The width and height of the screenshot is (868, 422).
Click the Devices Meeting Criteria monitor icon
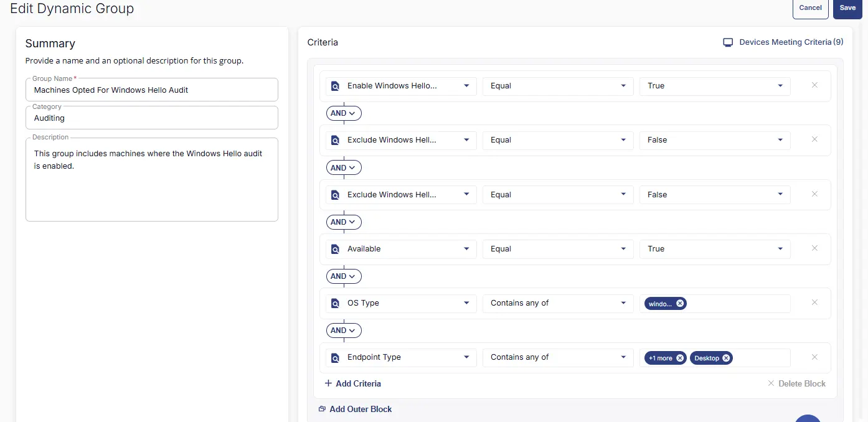[x=727, y=42]
